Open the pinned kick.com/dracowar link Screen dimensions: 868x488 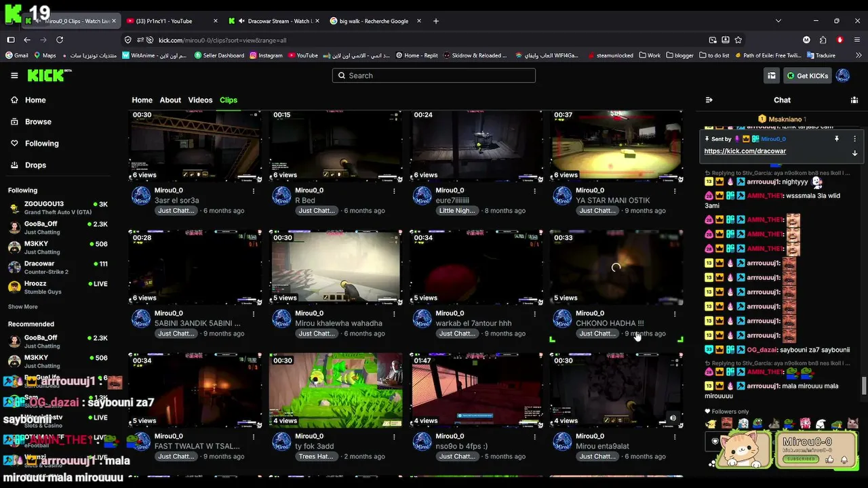[745, 151]
